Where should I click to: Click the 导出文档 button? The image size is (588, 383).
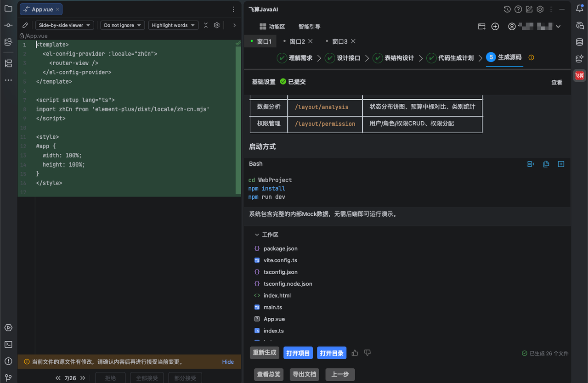point(305,374)
